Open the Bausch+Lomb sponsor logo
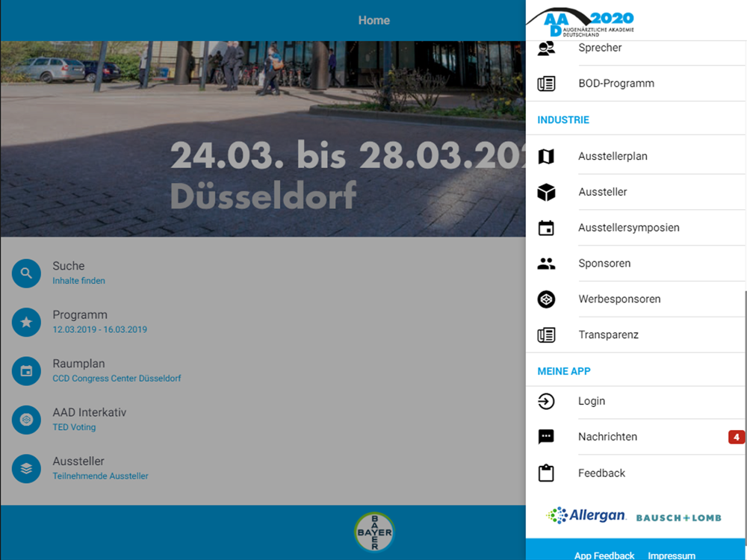The image size is (747, 560). pos(678,517)
